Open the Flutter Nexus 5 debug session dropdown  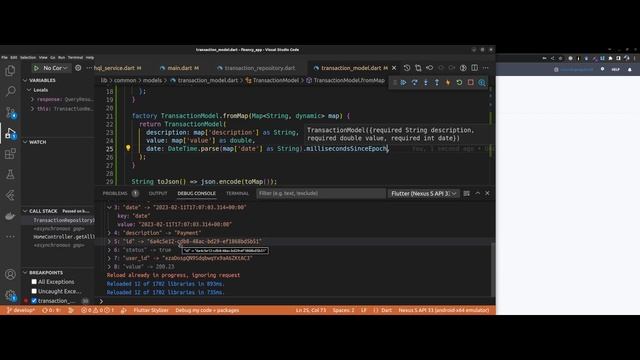coord(423,193)
